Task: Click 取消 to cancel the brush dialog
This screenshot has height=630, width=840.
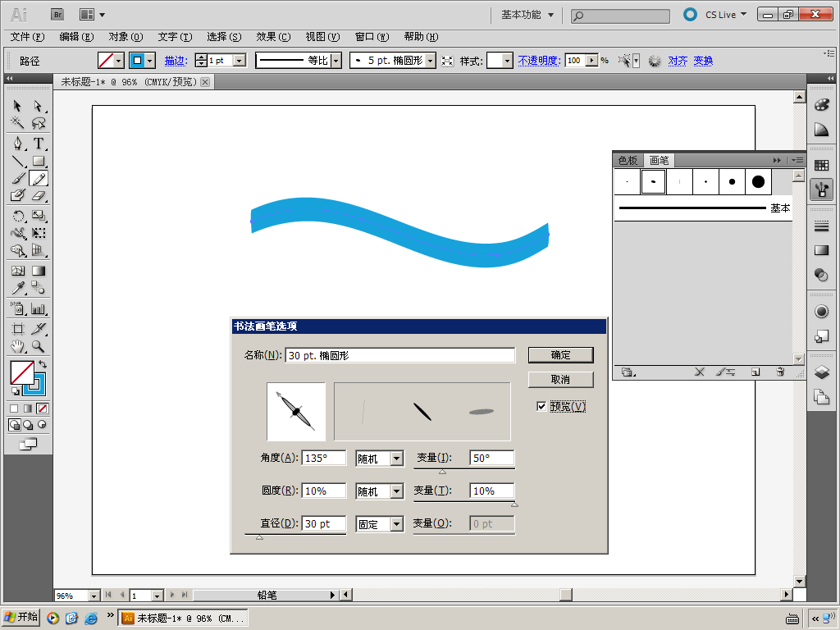Action: [x=560, y=379]
